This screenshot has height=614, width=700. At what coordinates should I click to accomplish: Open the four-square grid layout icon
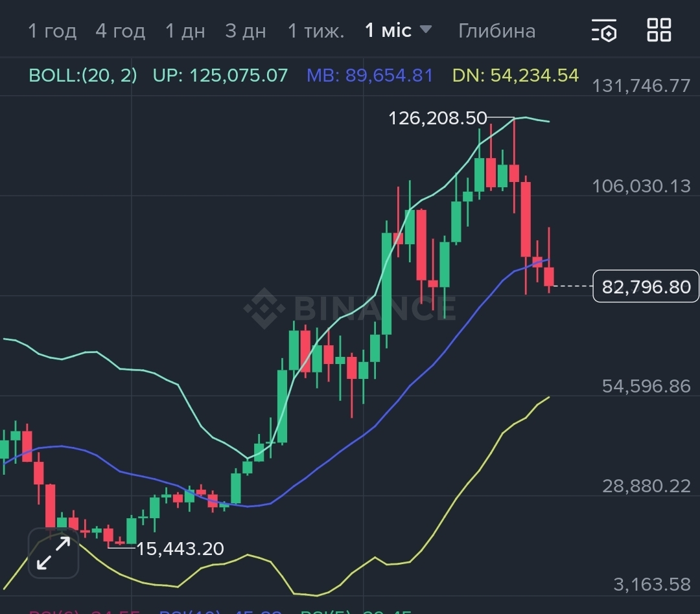pyautogui.click(x=659, y=30)
